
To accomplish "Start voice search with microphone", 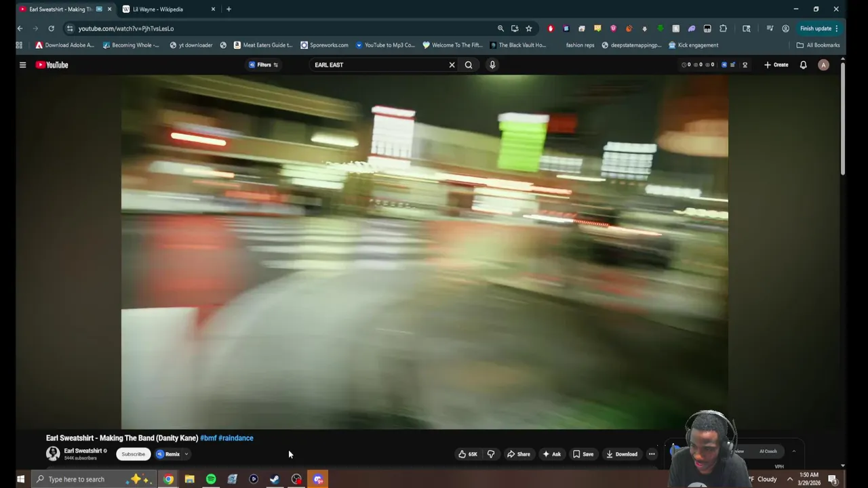I will (x=492, y=65).
